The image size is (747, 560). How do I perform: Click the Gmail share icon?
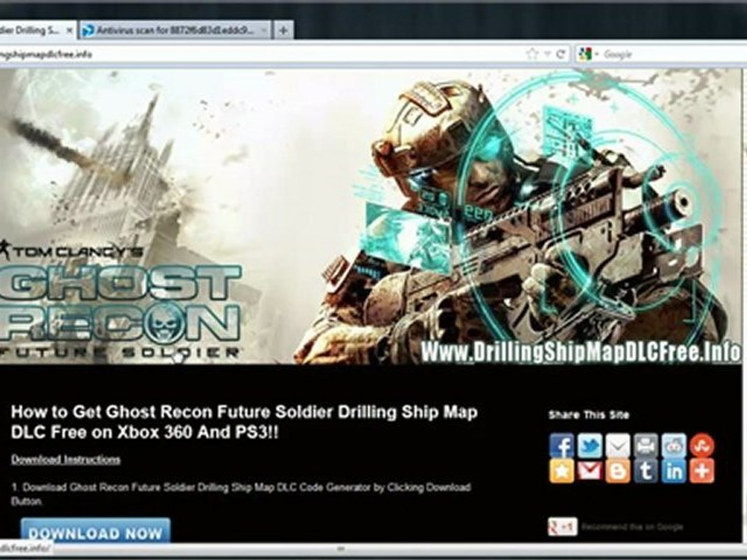point(590,471)
